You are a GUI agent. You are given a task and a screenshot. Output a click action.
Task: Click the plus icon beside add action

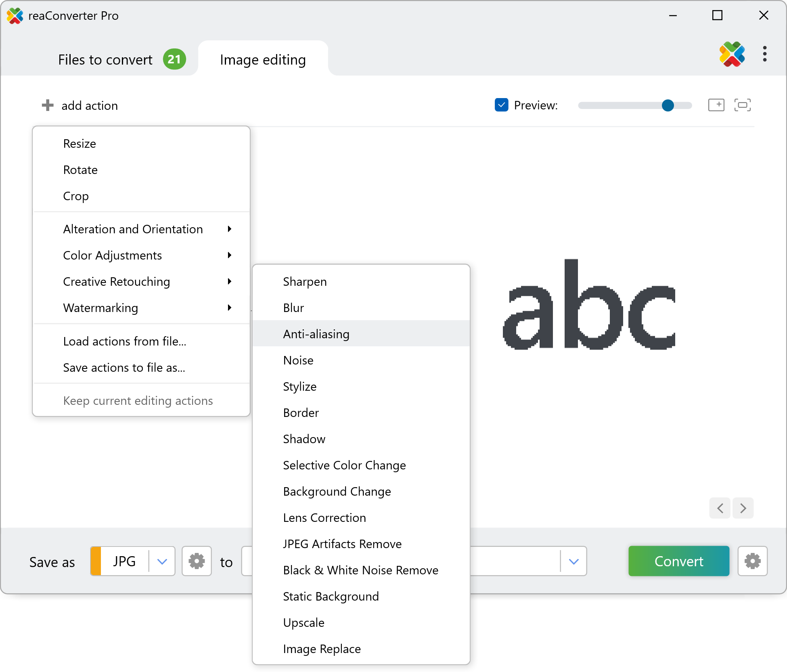48,105
